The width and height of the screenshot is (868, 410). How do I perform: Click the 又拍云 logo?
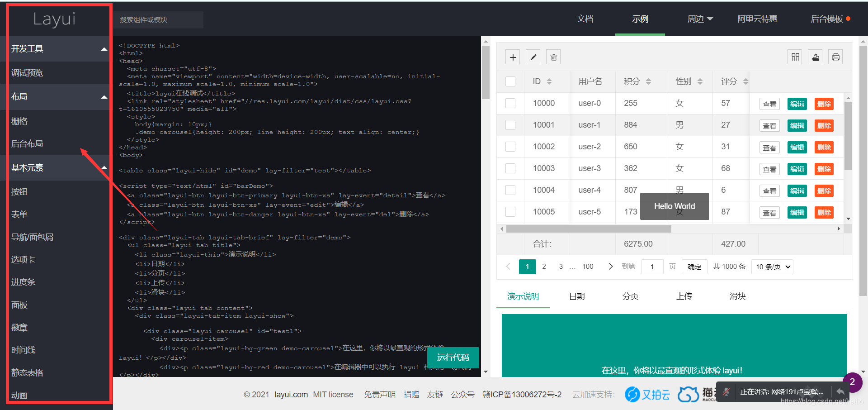[647, 395]
